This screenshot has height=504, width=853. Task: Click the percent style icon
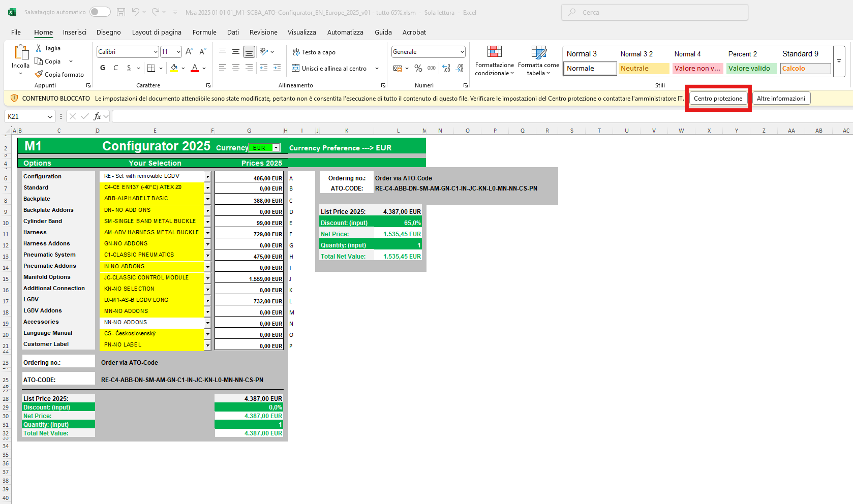[418, 68]
